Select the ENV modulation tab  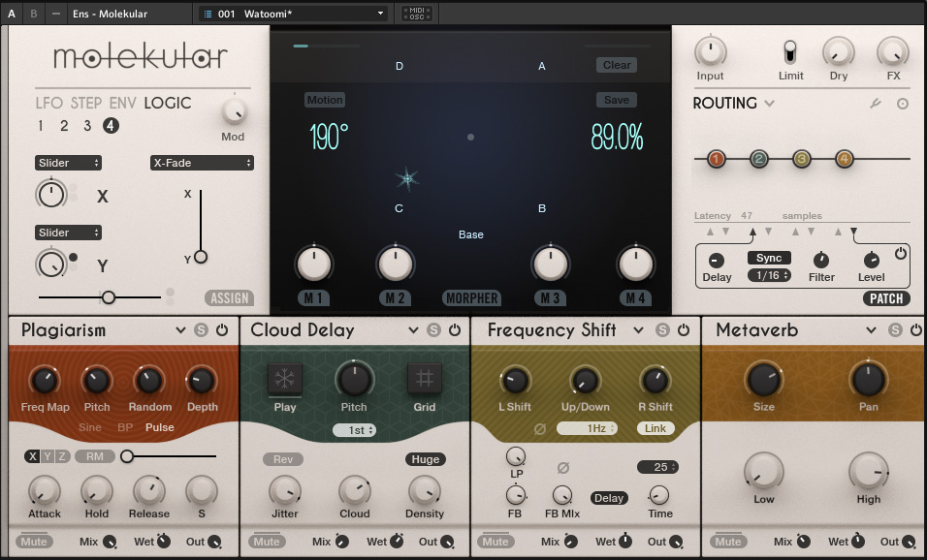(x=122, y=103)
